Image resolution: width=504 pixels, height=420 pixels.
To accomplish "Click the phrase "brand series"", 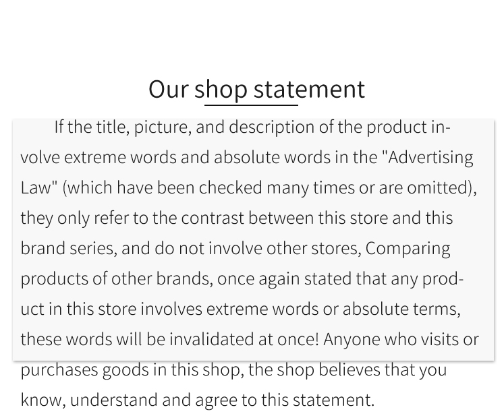I will point(69,249).
